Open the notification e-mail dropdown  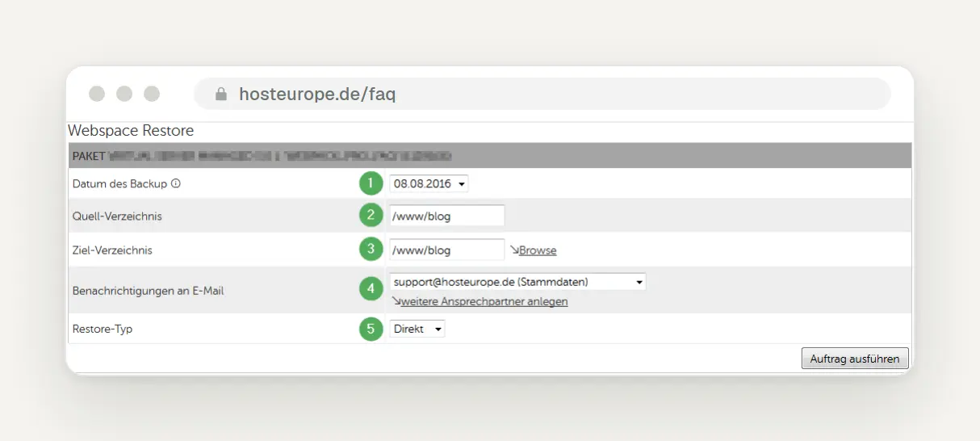(x=517, y=281)
